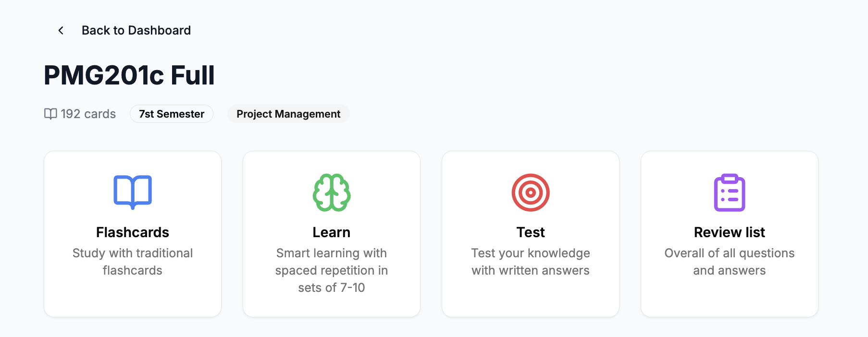Image resolution: width=868 pixels, height=337 pixels.
Task: Click the "Study with traditional flashcards" description
Action: 133,262
